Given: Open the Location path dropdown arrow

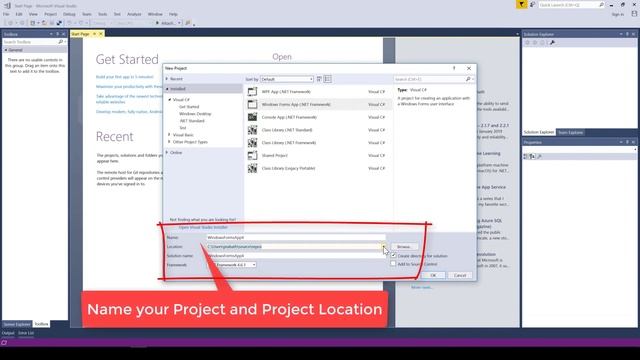Looking at the screenshot, I should tap(383, 247).
